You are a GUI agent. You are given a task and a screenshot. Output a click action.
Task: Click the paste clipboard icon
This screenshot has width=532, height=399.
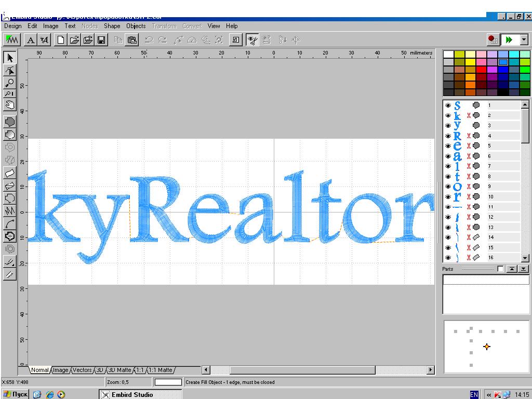[132, 40]
